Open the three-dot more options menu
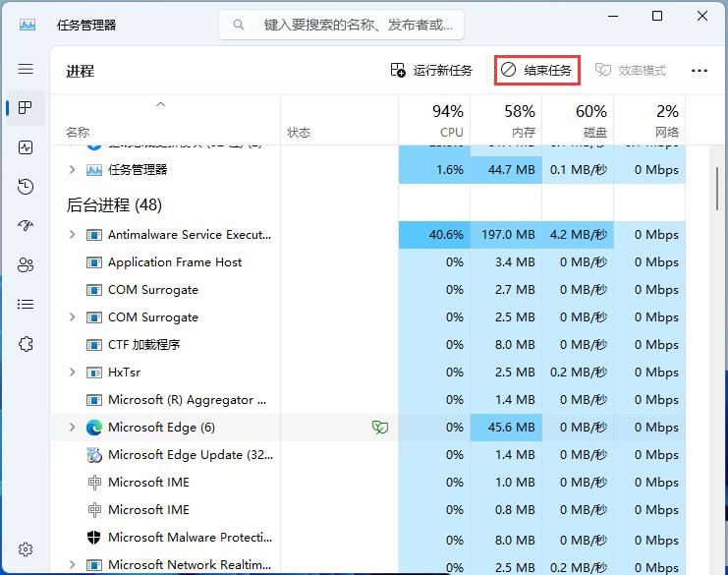728x575 pixels. coord(700,71)
